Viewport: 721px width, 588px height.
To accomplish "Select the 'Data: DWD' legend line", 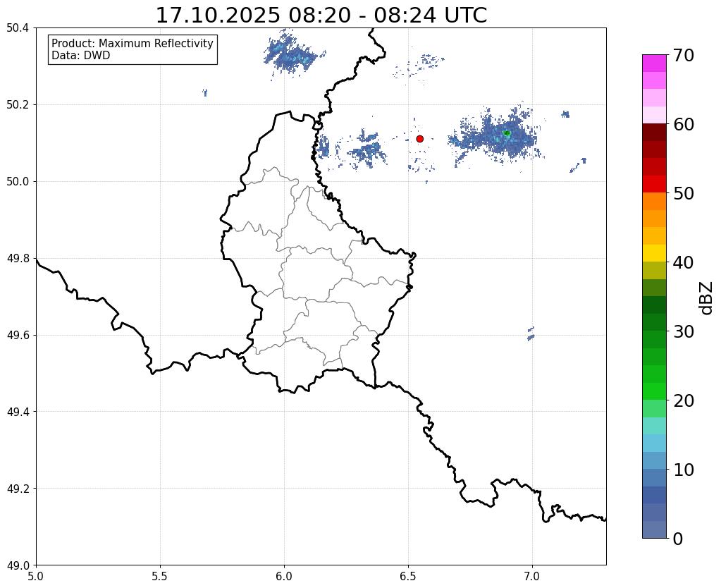I will [81, 56].
